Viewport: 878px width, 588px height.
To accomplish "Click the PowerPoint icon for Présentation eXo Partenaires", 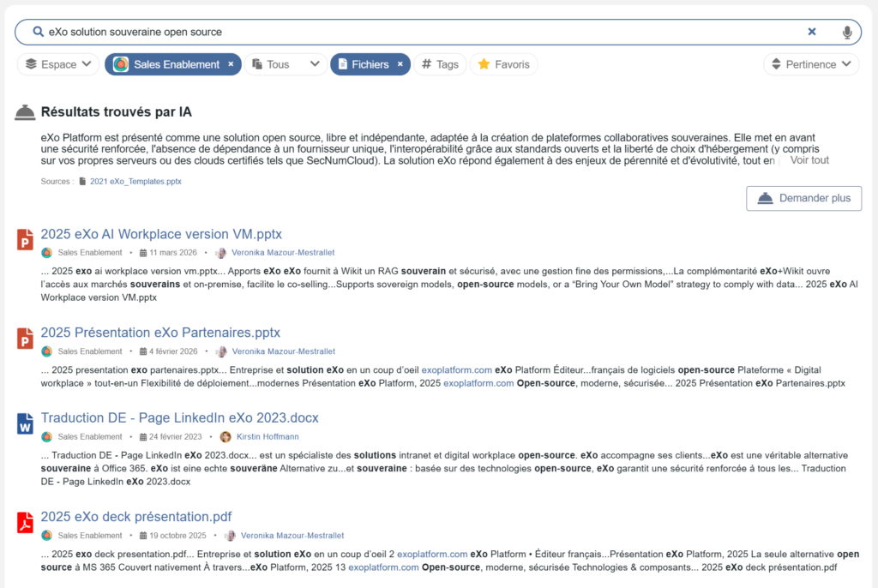I will (25, 339).
